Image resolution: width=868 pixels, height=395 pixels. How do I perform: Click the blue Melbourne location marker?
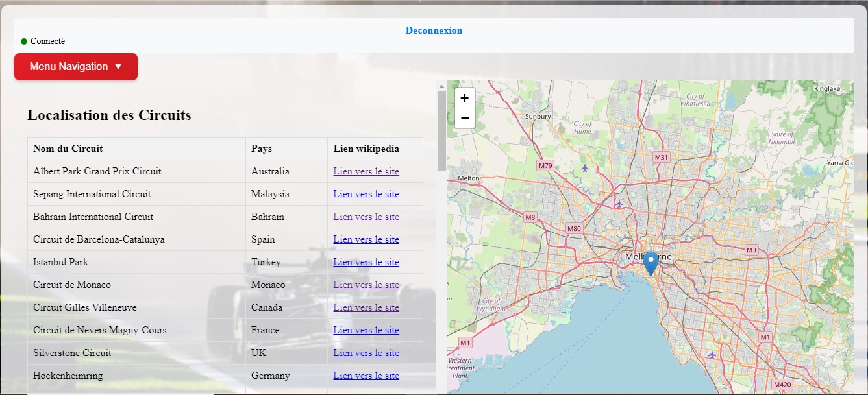click(651, 265)
